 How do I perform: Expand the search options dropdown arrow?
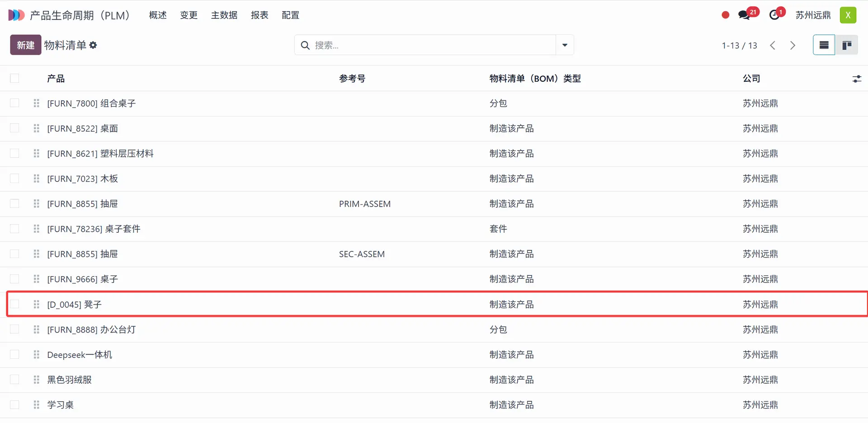tap(565, 45)
